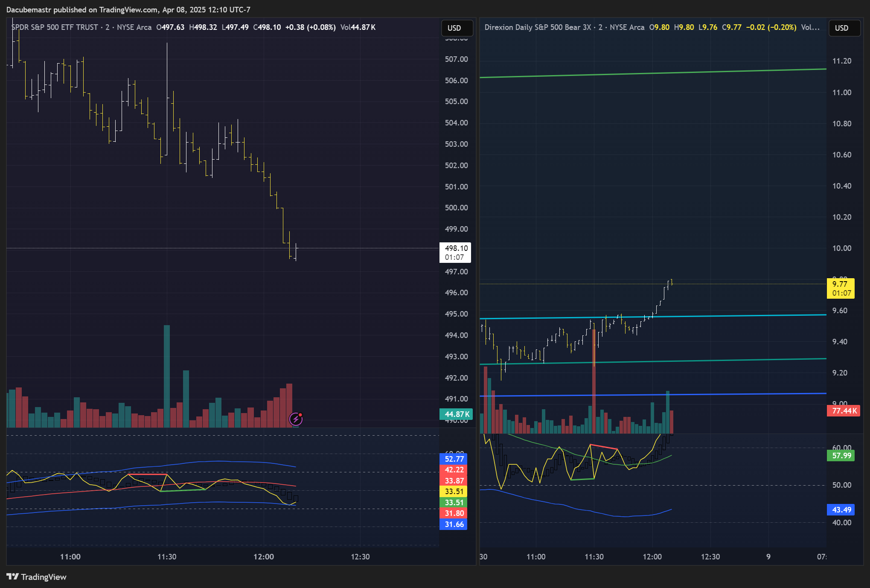Click the purple lightning bolt event icon

(296, 419)
